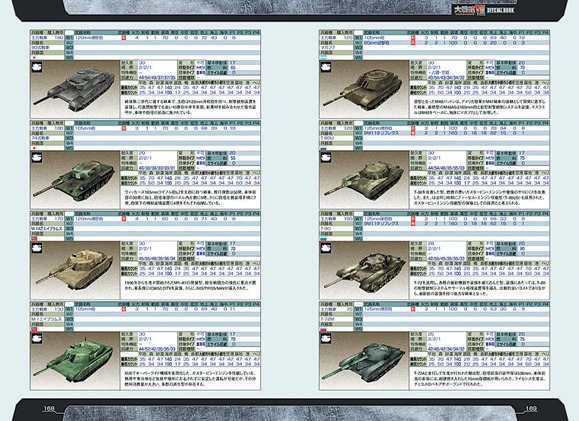579x421 pixels.
Task: Select the T-90 unit name cell
Action: coord(336,229)
